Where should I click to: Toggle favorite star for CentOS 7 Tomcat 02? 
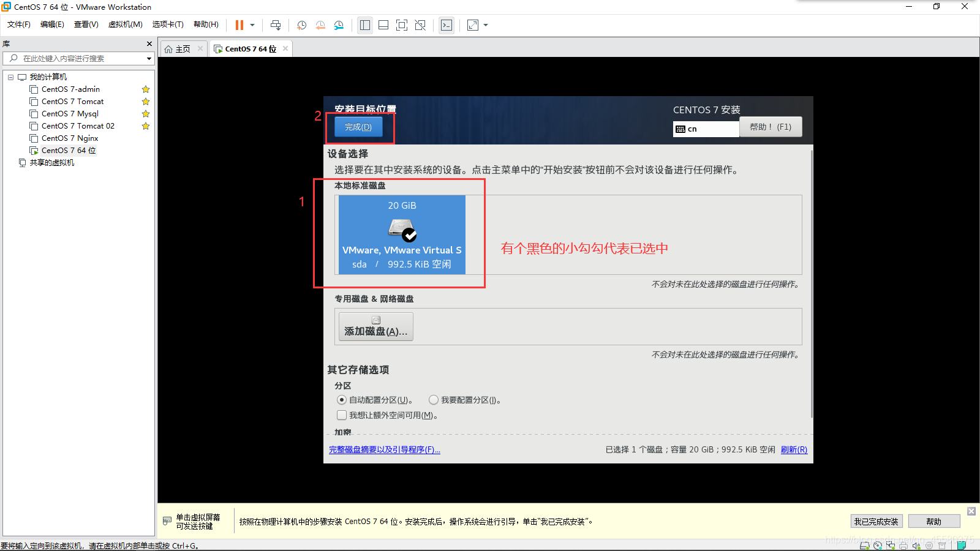pyautogui.click(x=146, y=126)
